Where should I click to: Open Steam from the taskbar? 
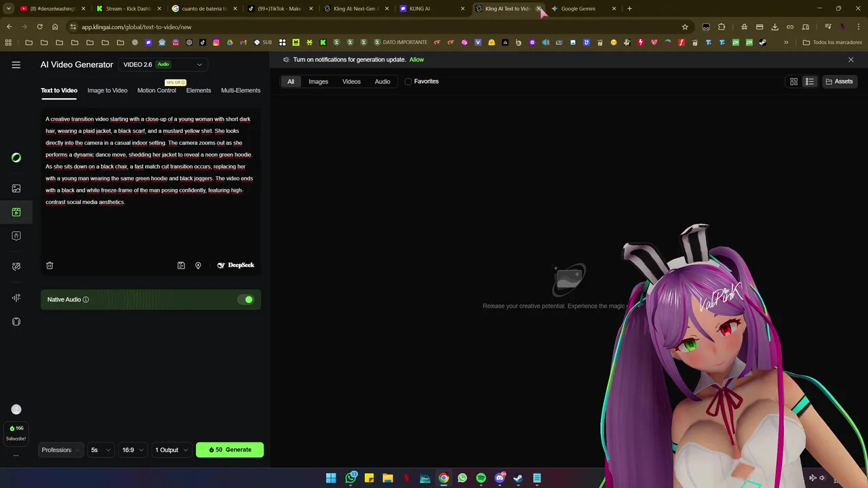518,478
